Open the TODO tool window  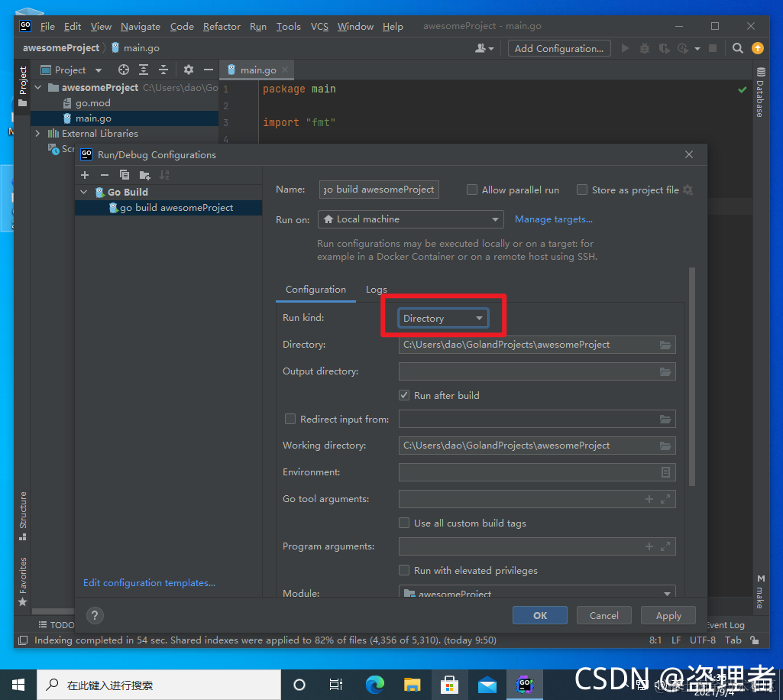[x=57, y=624]
